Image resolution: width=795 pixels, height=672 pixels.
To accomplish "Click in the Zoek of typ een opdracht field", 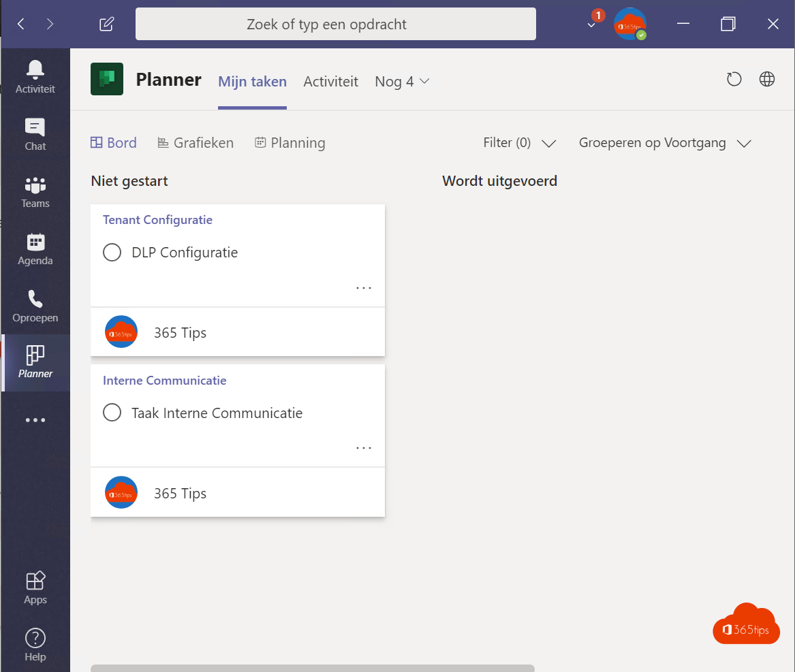I will 335,24.
